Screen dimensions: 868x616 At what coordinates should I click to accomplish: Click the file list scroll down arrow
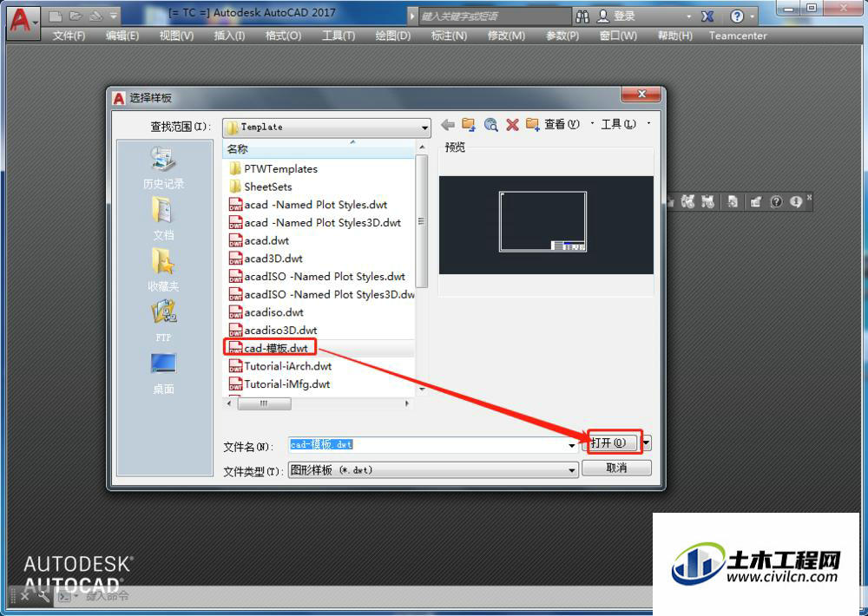[422, 390]
